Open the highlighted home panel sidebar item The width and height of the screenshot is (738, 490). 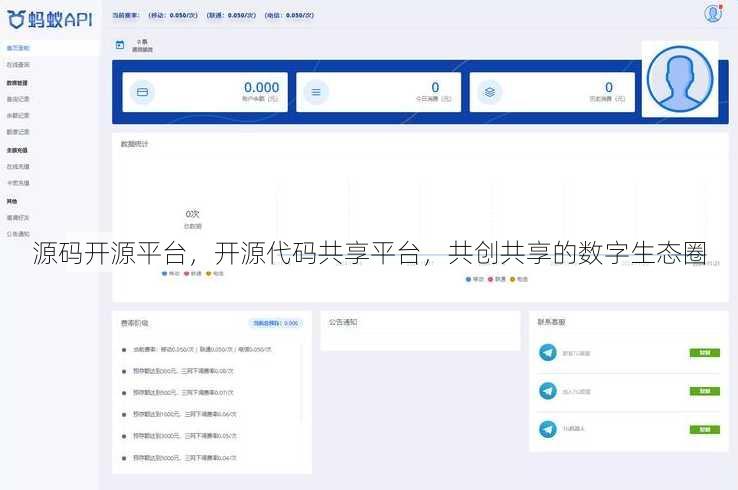pyautogui.click(x=49, y=48)
